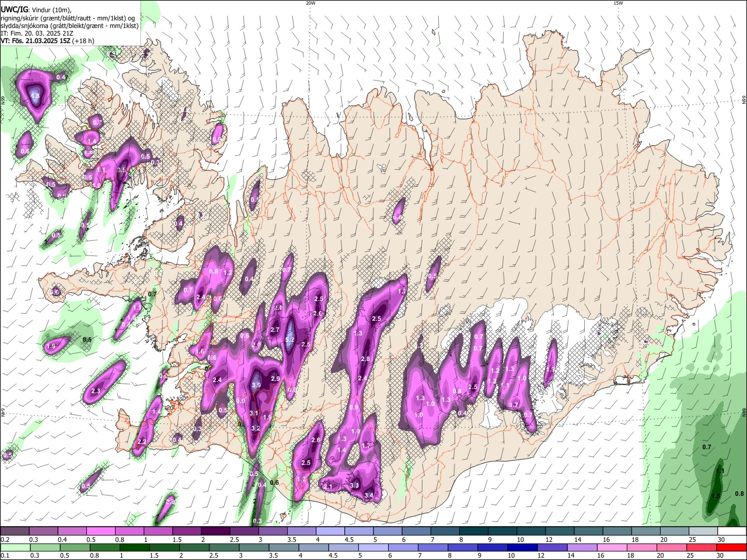Click the 2.9 precipitation value
This screenshot has height=560, width=747.
(275, 379)
